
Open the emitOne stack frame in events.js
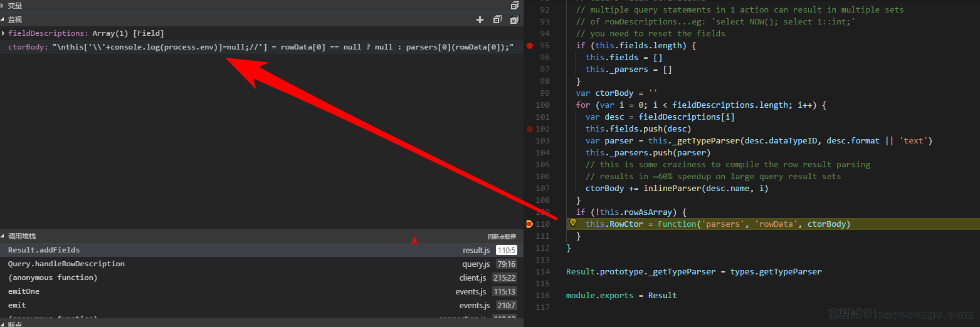tap(24, 292)
